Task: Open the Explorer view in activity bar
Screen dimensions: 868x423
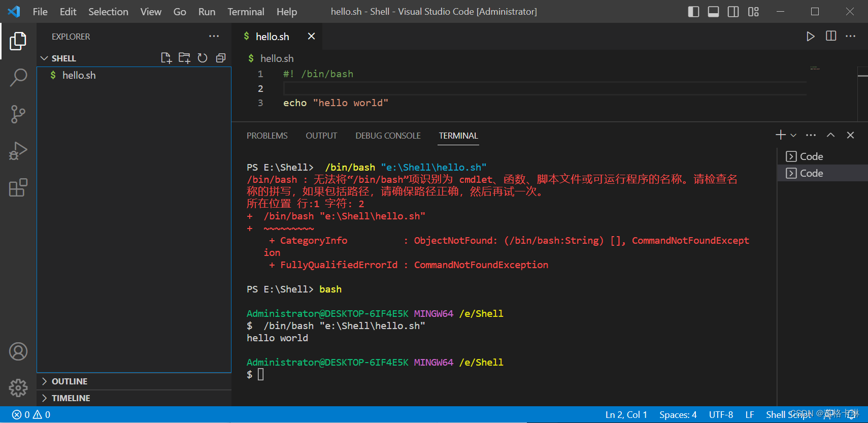Action: click(x=18, y=41)
